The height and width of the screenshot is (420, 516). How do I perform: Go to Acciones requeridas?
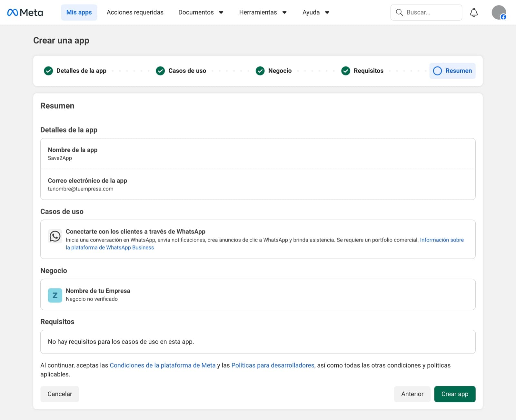pyautogui.click(x=135, y=12)
